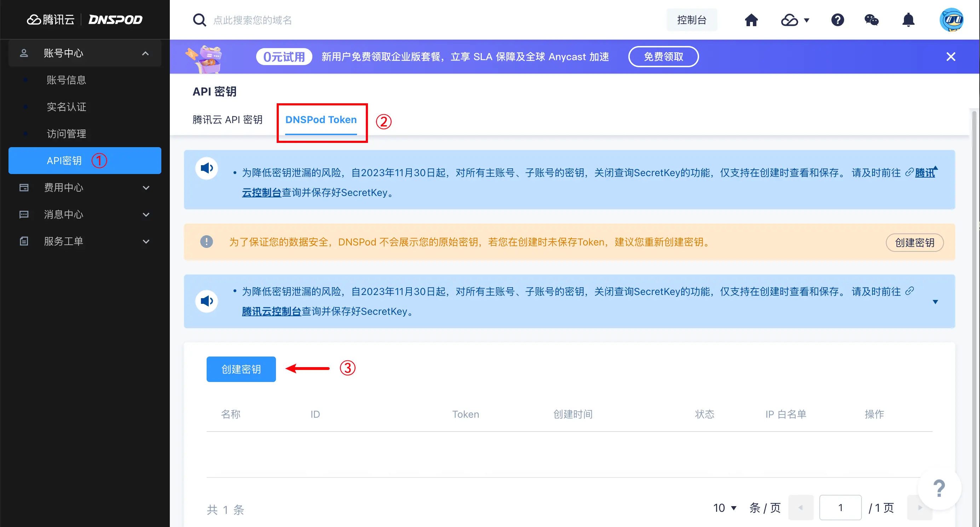Switch to 腾讯云 API 密钥 tab
Image resolution: width=980 pixels, height=527 pixels.
coord(227,120)
